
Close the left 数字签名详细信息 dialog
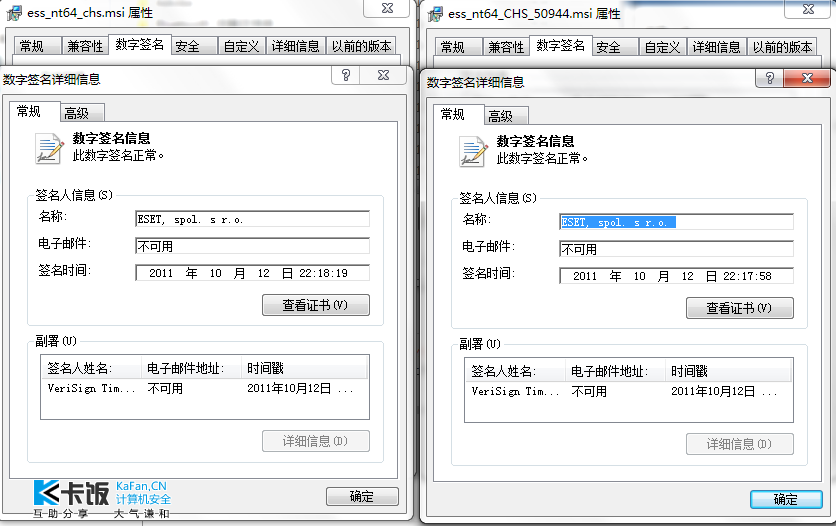click(383, 75)
